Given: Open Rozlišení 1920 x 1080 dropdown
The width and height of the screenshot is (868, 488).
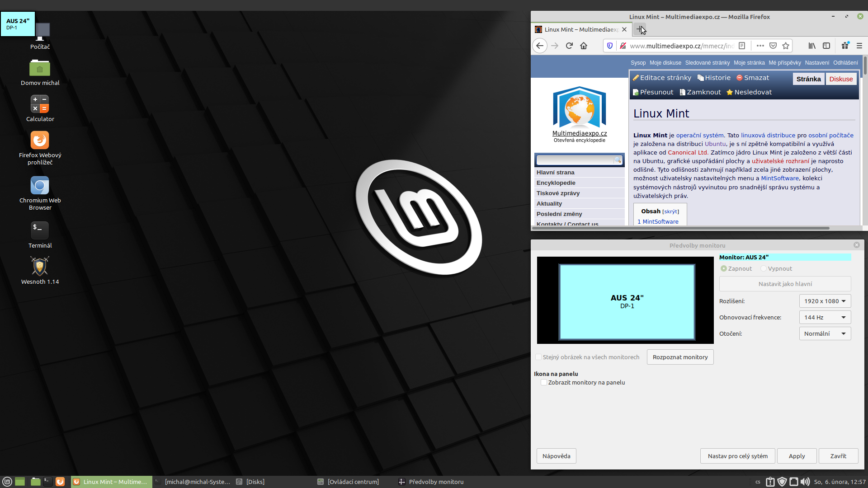Looking at the screenshot, I should coord(825,301).
